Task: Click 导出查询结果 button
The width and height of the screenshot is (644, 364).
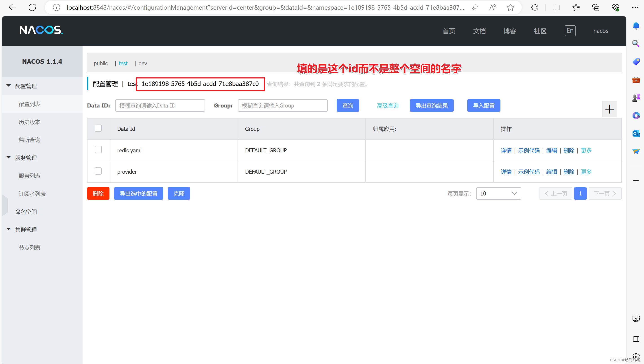Action: pyautogui.click(x=432, y=105)
